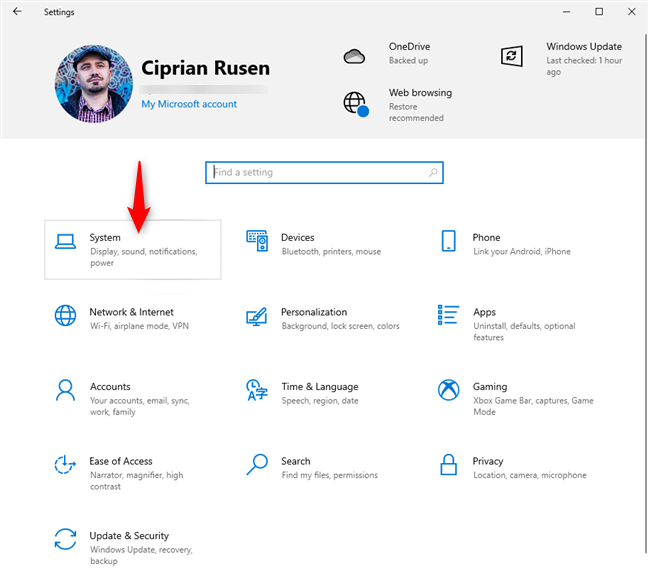Click the My Microsoft account link
The width and height of the screenshot is (648, 578).
tap(189, 104)
